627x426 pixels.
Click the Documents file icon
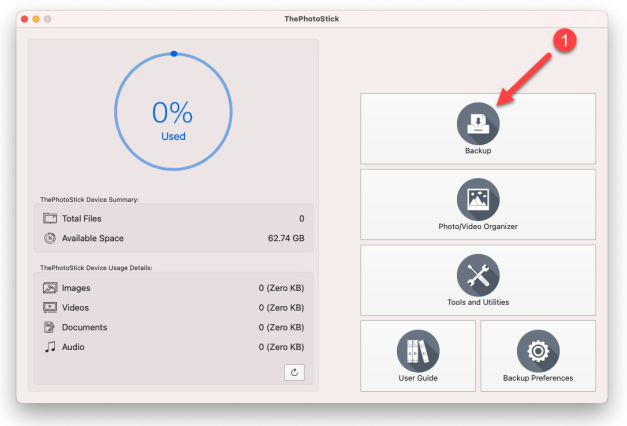tap(49, 327)
